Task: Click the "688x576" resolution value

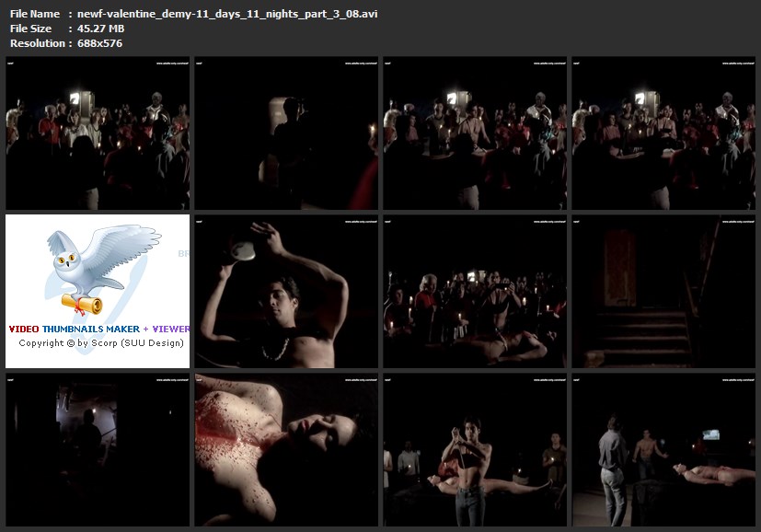Action: (99, 43)
